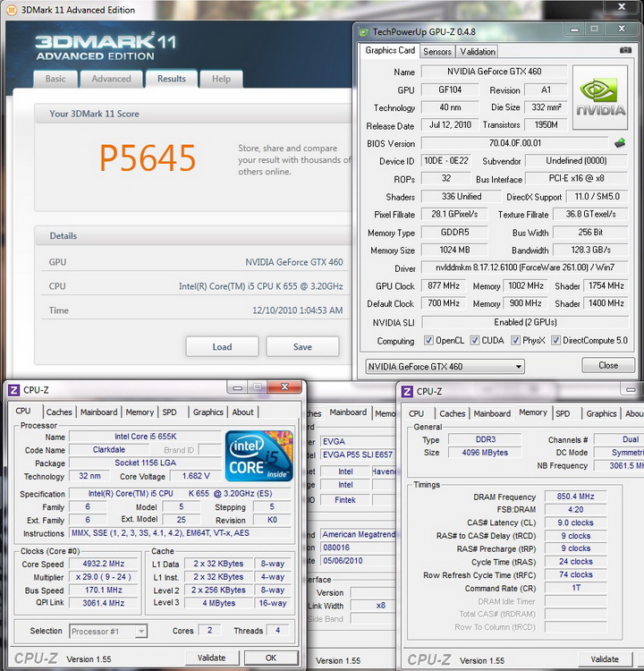Click Validate in the left CPU-Z window

tap(211, 658)
